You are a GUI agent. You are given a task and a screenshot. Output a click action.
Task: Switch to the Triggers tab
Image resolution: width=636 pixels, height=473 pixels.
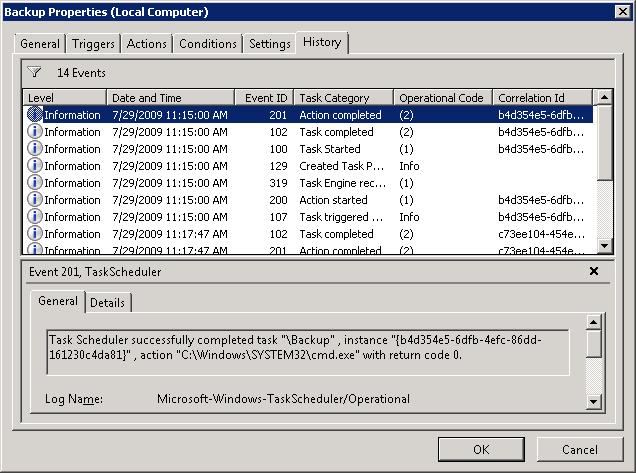[93, 44]
